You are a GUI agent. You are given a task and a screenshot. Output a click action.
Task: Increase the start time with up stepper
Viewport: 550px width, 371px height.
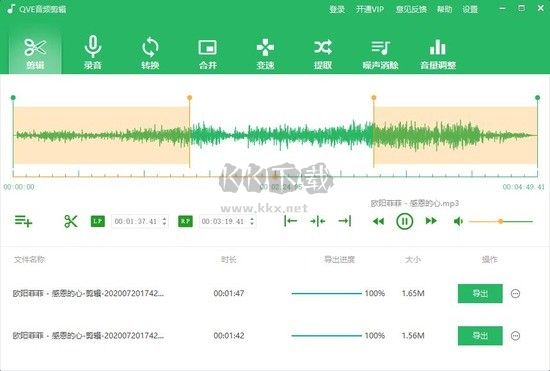pos(165,218)
